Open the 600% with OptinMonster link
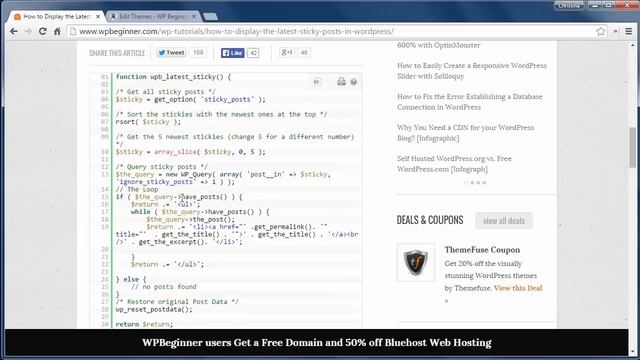Screen dimensions: 640x360 click(438, 45)
